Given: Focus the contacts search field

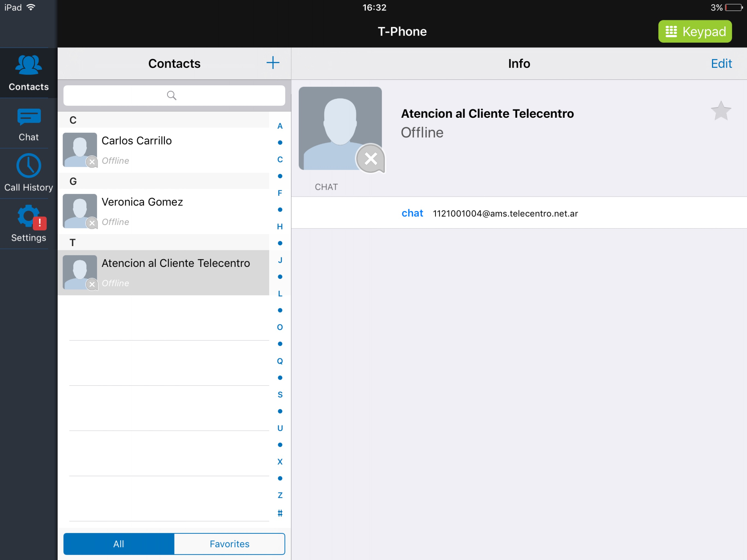Looking at the screenshot, I should (x=174, y=95).
